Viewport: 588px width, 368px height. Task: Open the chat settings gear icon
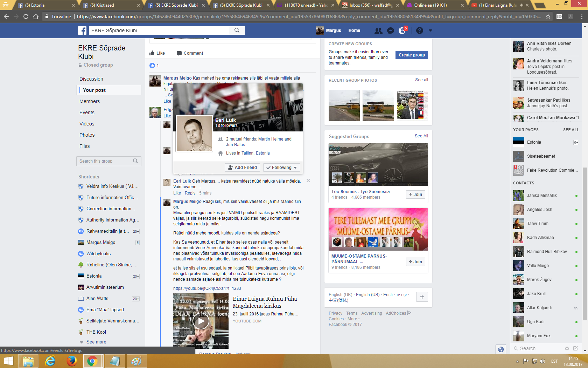tap(567, 348)
